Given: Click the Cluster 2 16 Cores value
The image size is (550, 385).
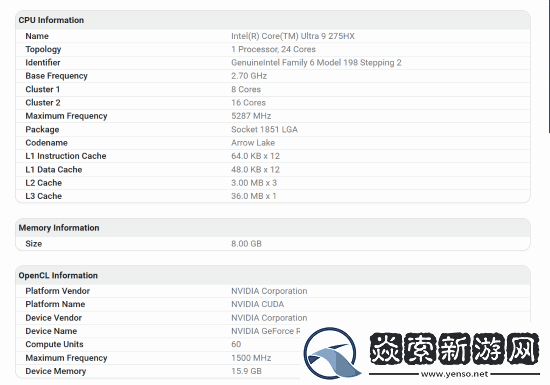Looking at the screenshot, I should click(x=248, y=103).
